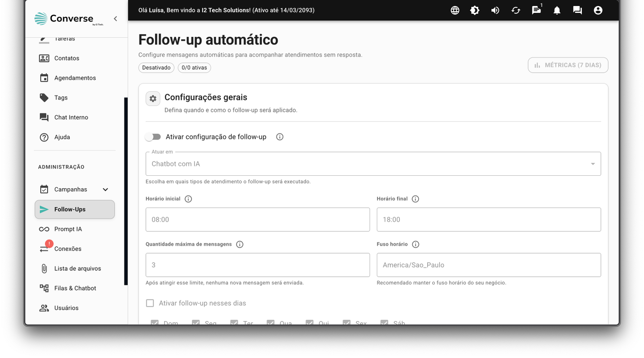Enable the Ativar configuração de follow-up switch
The width and height of the screenshot is (644, 358).
[153, 137]
